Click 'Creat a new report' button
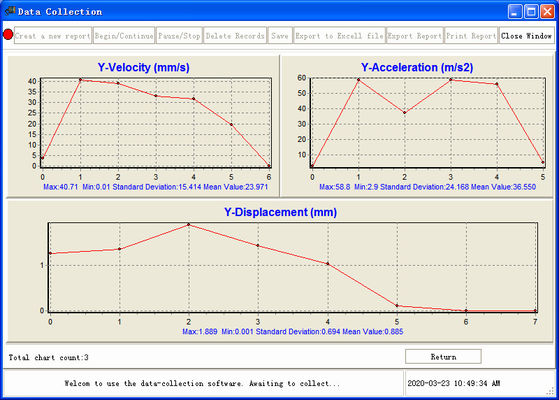Image resolution: width=559 pixels, height=400 pixels. (53, 36)
